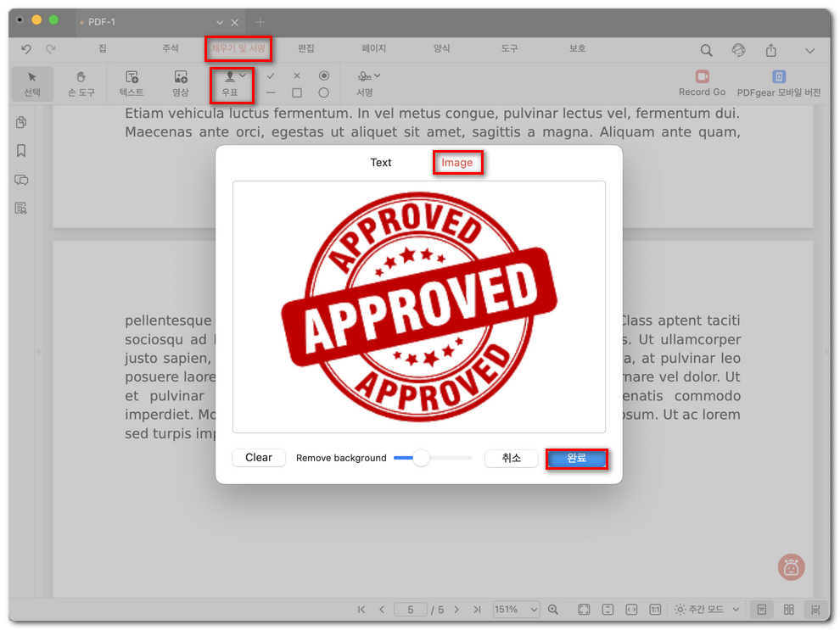
Task: Select the check mark fill tool
Action: tap(271, 75)
